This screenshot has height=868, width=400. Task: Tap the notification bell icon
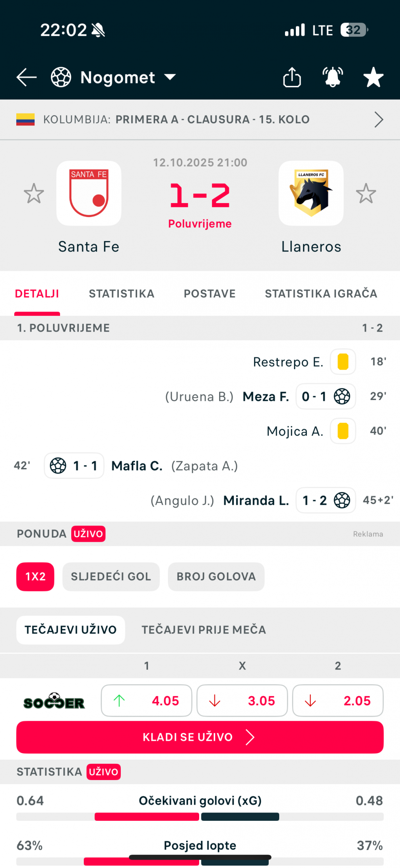[332, 77]
